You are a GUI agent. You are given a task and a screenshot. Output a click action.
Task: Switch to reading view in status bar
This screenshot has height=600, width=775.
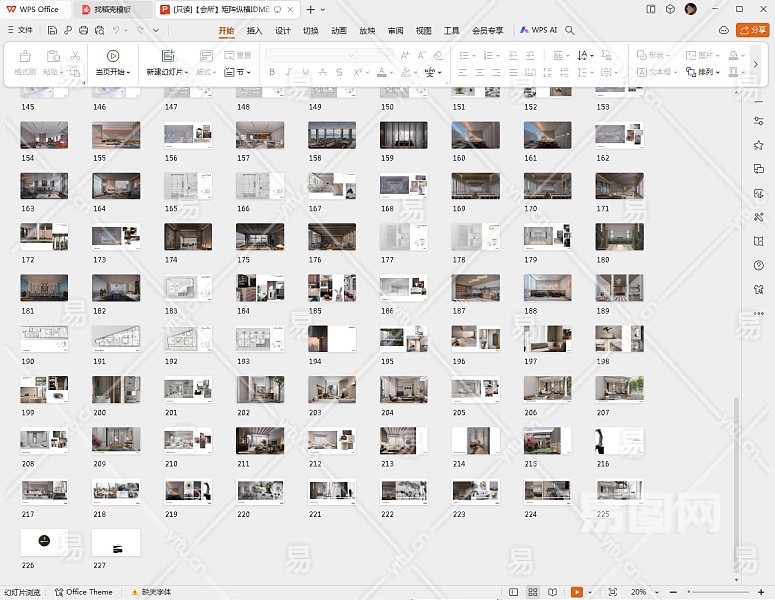[x=551, y=592]
